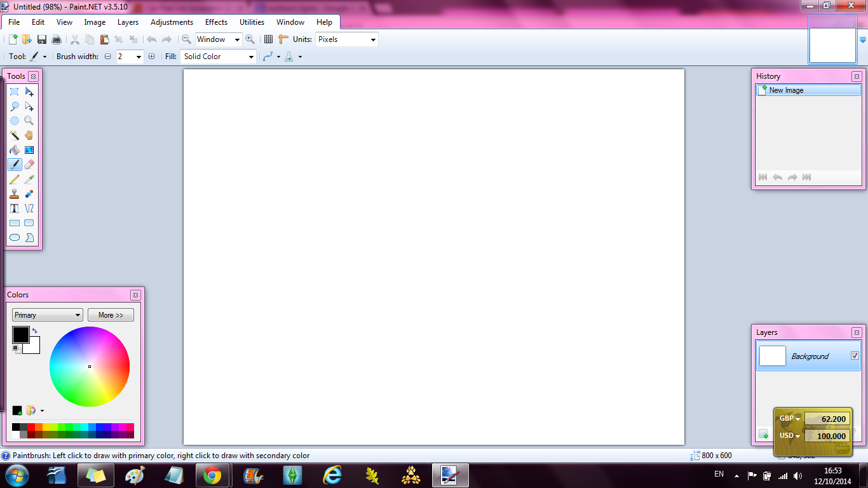The image size is (868, 488).
Task: Swap primary and secondary colors
Action: tap(34, 330)
